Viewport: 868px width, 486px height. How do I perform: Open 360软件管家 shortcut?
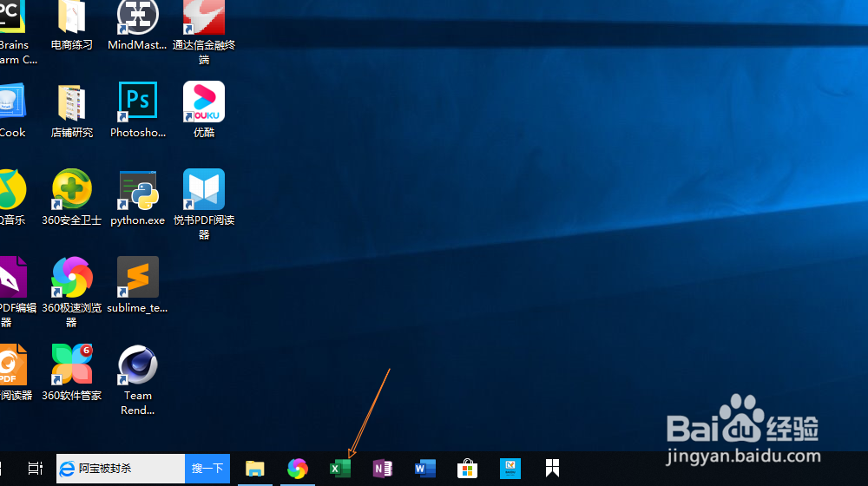(71, 372)
